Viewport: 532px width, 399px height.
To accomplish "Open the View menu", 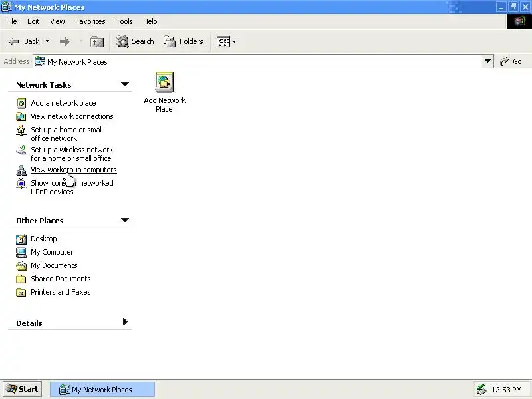I will pos(57,21).
